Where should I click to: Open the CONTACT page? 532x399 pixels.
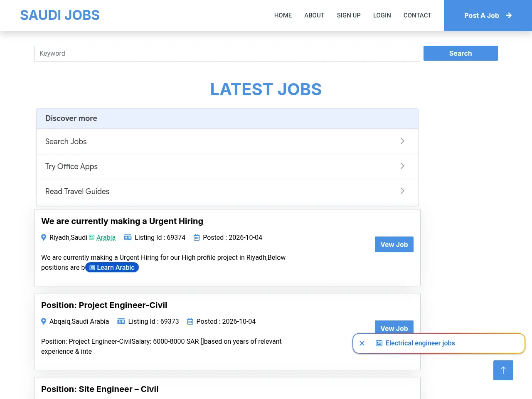(x=417, y=15)
